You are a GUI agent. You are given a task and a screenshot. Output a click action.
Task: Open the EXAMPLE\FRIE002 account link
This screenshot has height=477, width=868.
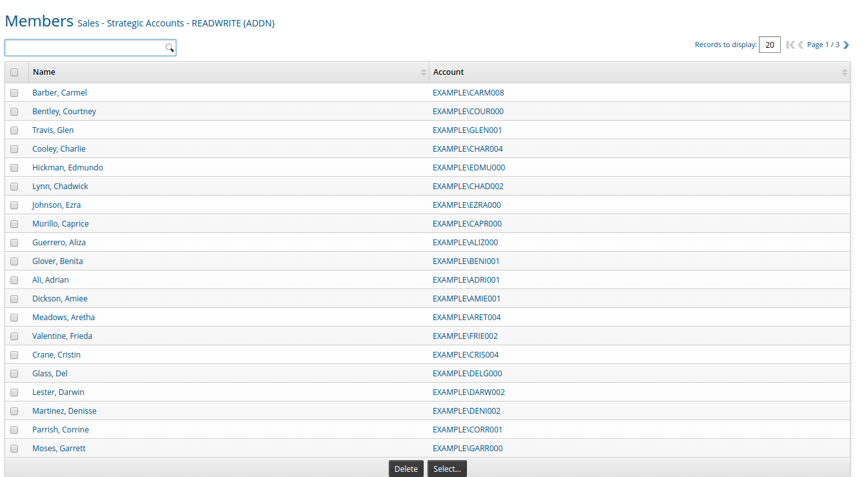[x=467, y=336]
